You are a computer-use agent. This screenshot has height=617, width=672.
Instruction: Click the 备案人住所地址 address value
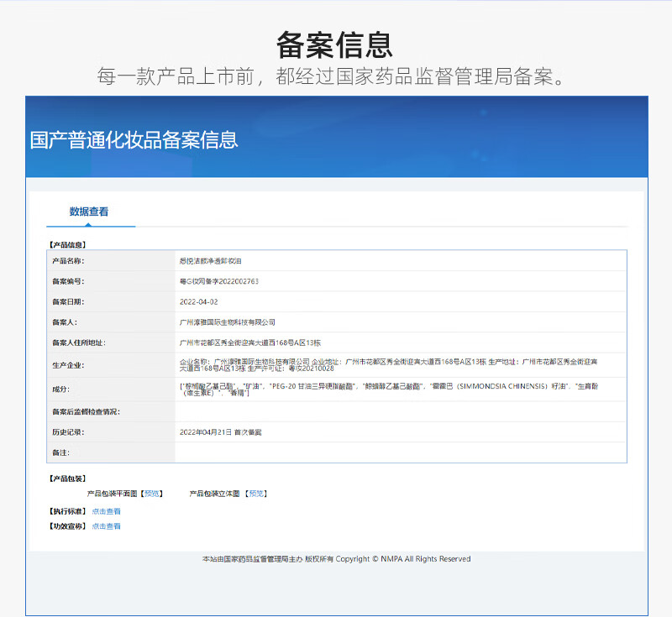click(x=250, y=343)
